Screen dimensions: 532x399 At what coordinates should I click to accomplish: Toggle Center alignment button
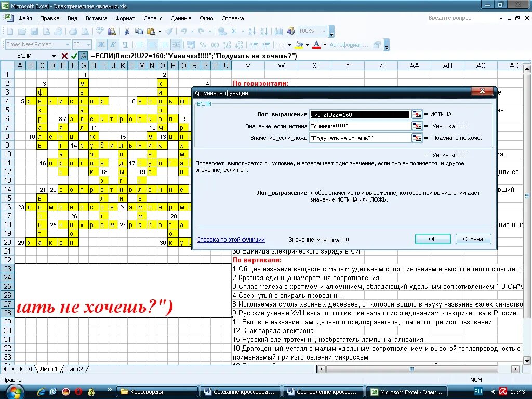click(x=152, y=45)
